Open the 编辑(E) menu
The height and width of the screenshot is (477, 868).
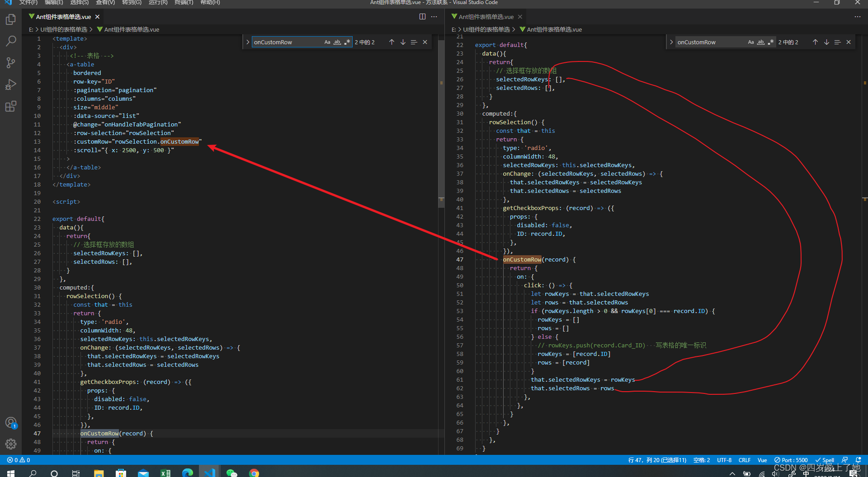[54, 2]
